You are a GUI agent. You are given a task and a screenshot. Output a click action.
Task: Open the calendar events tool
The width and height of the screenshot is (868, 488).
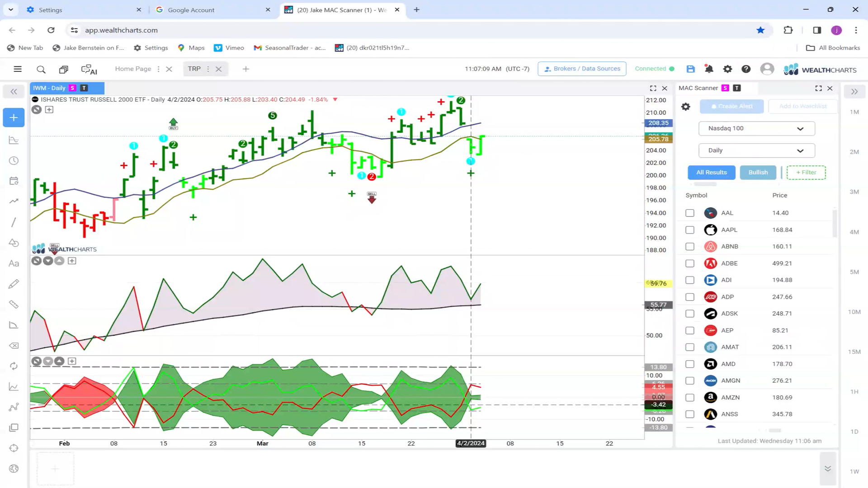click(14, 181)
